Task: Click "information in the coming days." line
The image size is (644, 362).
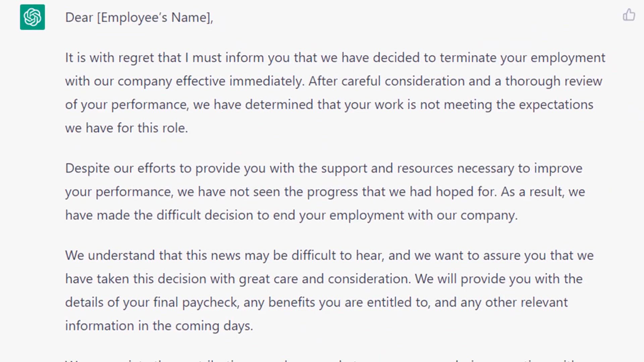Action: (x=159, y=326)
